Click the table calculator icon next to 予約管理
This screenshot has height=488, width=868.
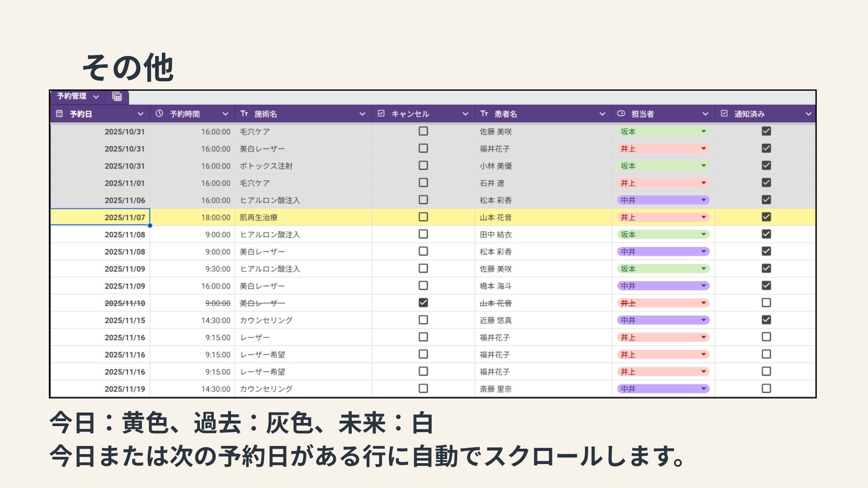point(117,97)
